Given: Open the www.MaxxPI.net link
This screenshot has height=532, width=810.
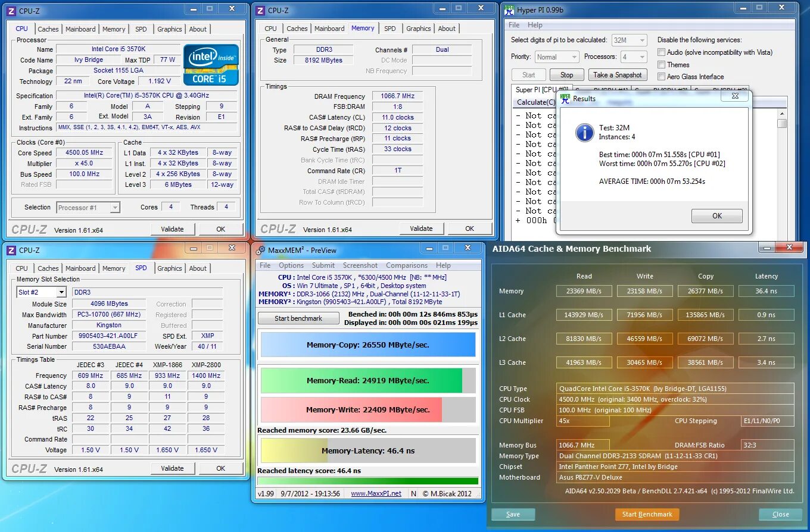Looking at the screenshot, I should [x=376, y=493].
